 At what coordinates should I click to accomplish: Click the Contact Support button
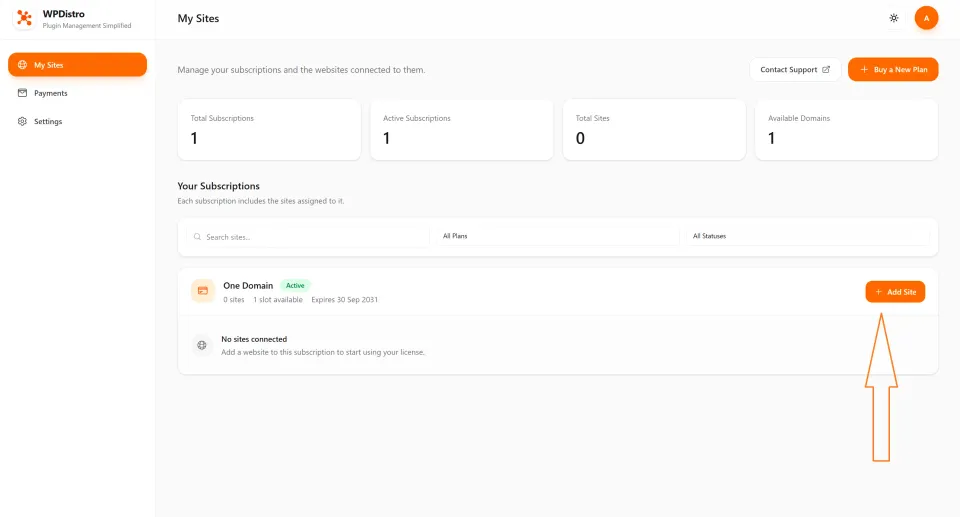tap(795, 70)
